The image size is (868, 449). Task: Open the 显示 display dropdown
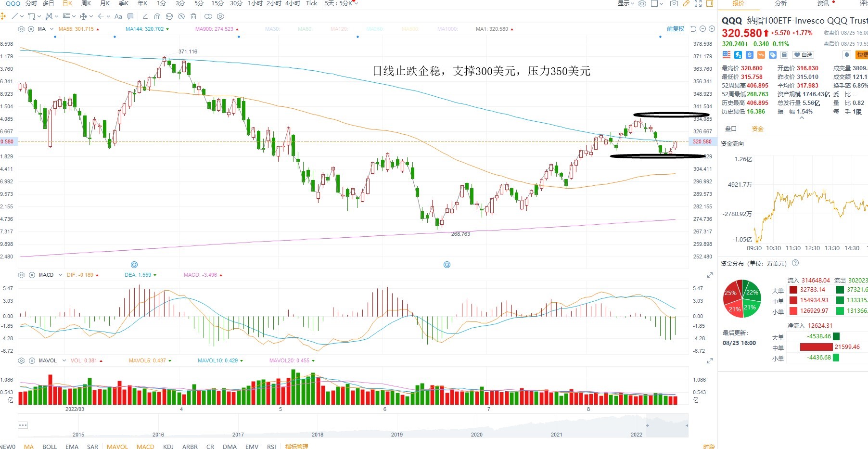click(626, 3)
